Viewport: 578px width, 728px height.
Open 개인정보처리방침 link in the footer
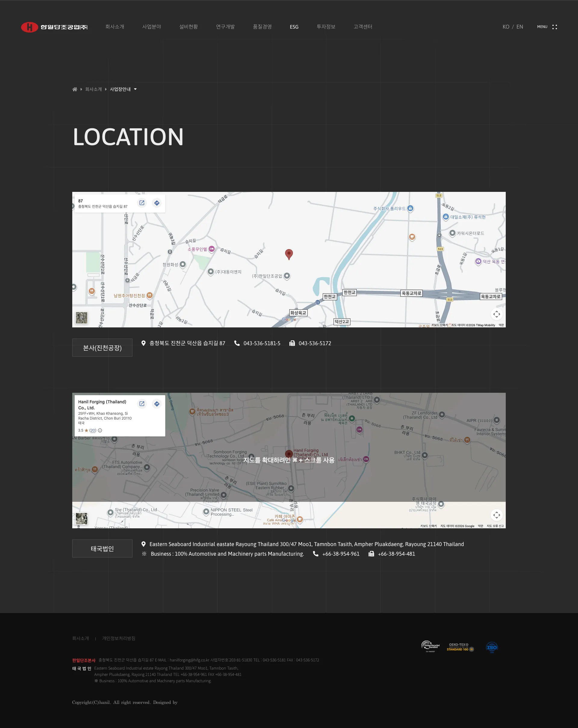tap(119, 638)
